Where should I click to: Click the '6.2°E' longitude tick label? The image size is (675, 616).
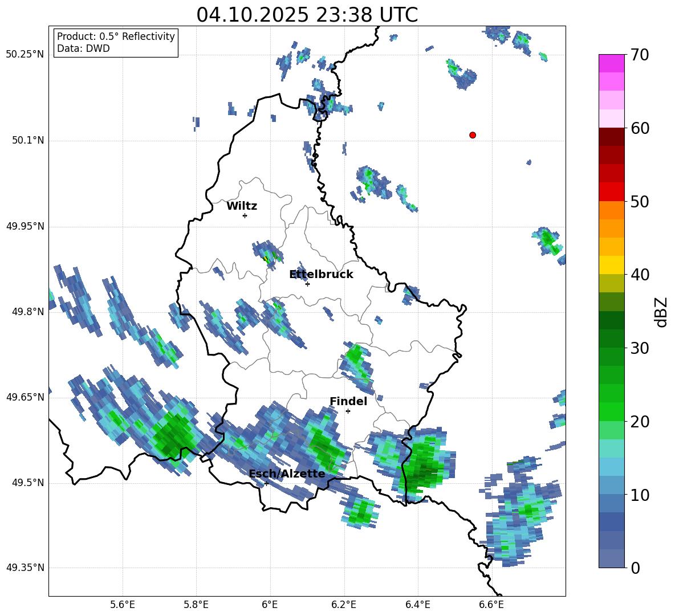(344, 605)
